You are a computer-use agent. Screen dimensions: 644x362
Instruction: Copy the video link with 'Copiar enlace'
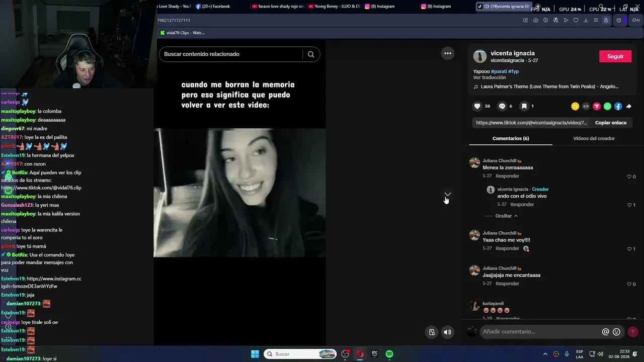pyautogui.click(x=611, y=123)
